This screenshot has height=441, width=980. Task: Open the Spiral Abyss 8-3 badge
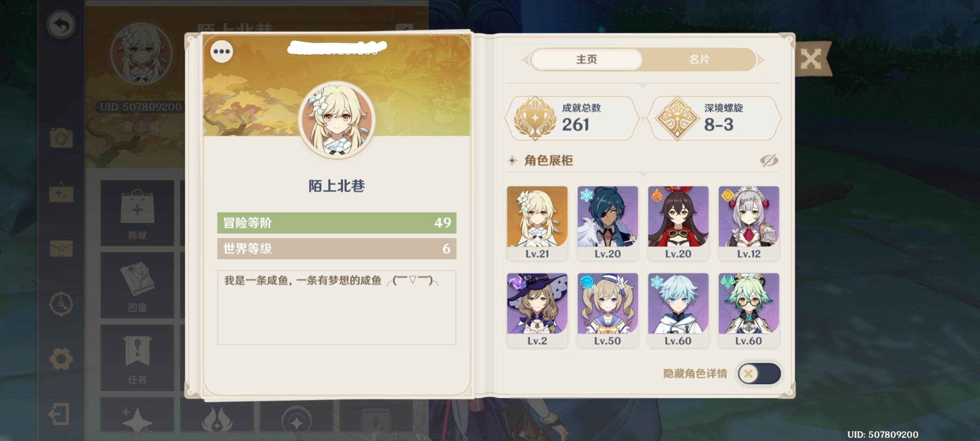(x=677, y=118)
